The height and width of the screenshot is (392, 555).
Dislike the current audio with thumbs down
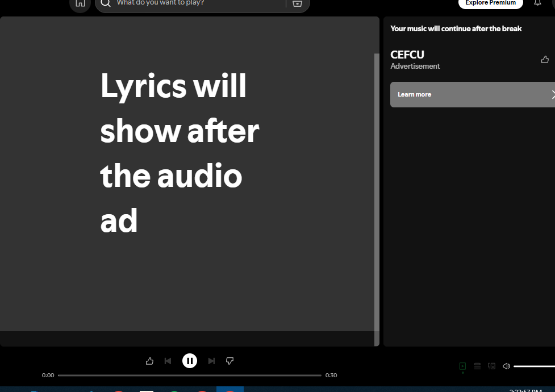point(229,361)
